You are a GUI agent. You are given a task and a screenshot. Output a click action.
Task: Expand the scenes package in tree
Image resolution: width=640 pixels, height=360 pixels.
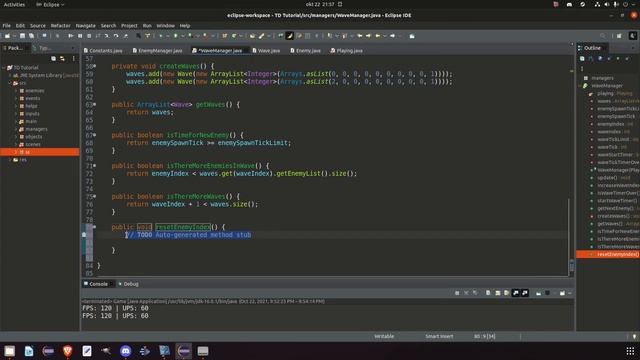pyautogui.click(x=16, y=144)
